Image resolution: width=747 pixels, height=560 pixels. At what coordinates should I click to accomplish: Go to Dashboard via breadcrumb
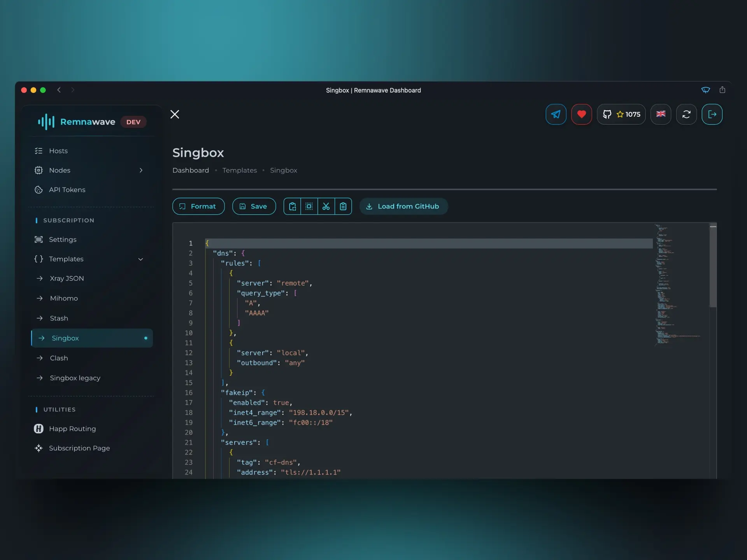tap(191, 170)
